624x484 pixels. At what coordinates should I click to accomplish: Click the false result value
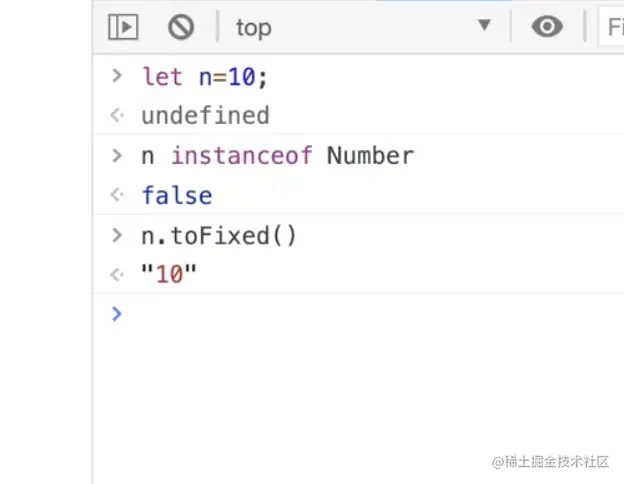click(x=176, y=195)
